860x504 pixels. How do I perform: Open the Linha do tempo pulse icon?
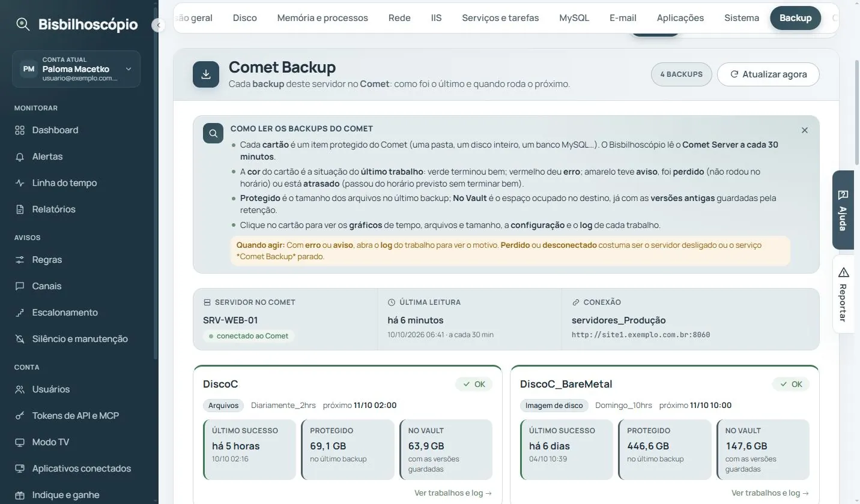tap(20, 183)
